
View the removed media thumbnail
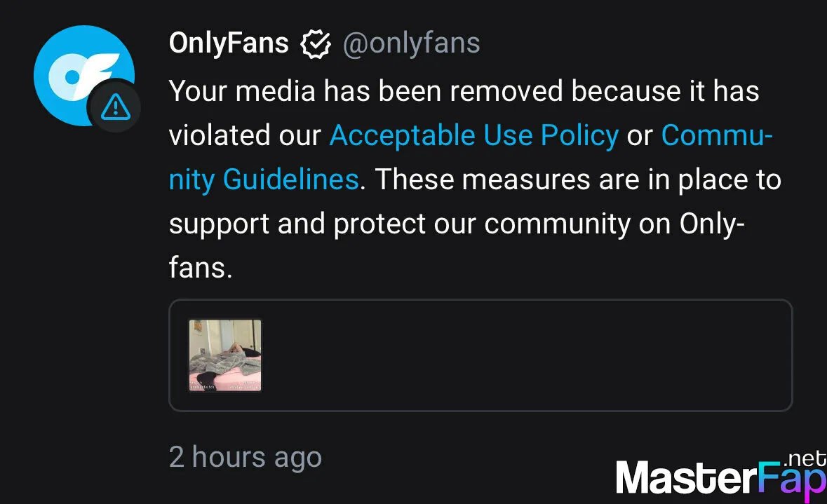(x=225, y=355)
